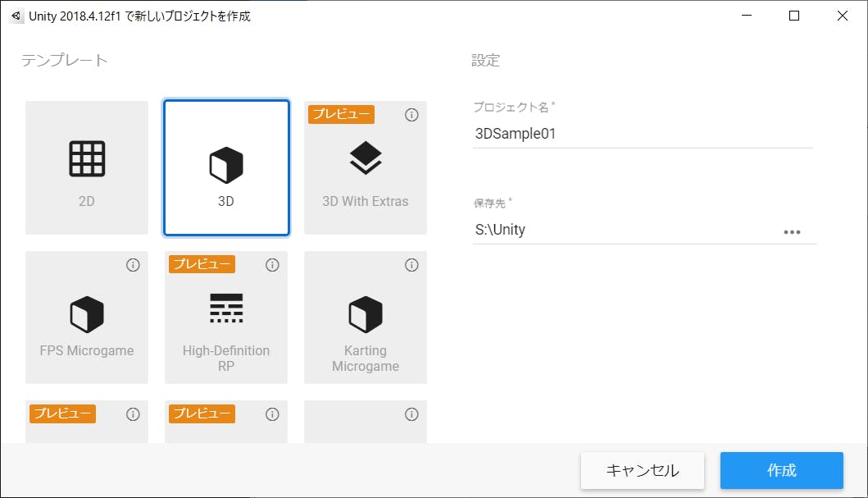Click the プレビュー badge on 3D With Extras
Viewport: 868px width, 498px height.
click(x=342, y=114)
